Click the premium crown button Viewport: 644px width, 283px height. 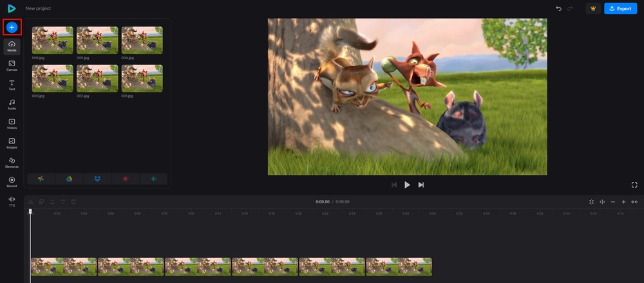pos(593,8)
